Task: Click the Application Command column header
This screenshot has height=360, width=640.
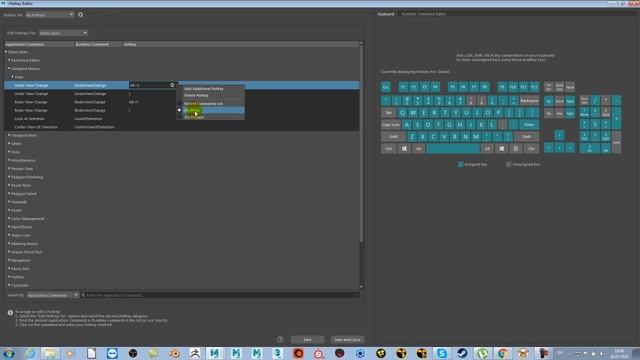Action: click(39, 44)
